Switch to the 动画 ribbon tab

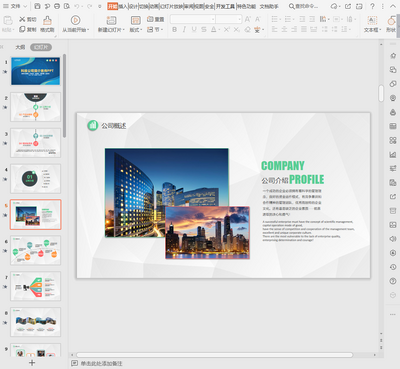pos(154,6)
